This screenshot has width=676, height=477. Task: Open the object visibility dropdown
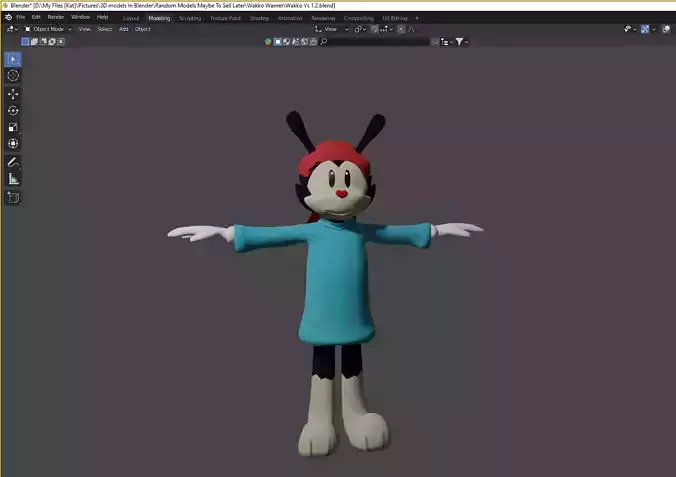(x=630, y=29)
